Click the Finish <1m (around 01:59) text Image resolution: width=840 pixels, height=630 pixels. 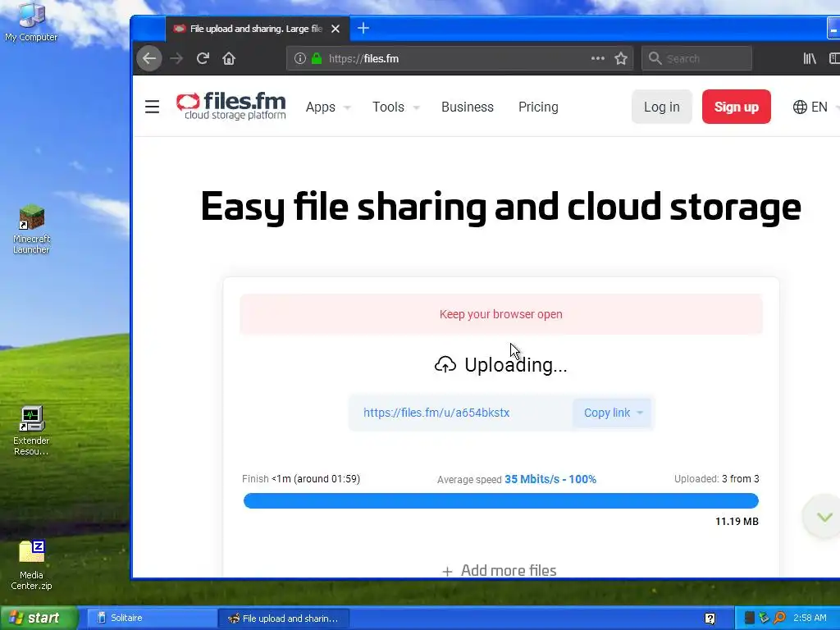[301, 479]
